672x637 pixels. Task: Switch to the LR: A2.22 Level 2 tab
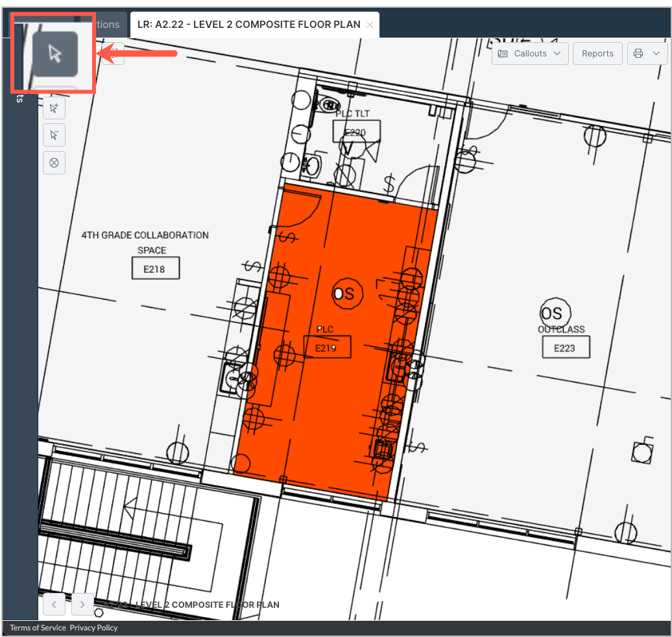pyautogui.click(x=248, y=25)
